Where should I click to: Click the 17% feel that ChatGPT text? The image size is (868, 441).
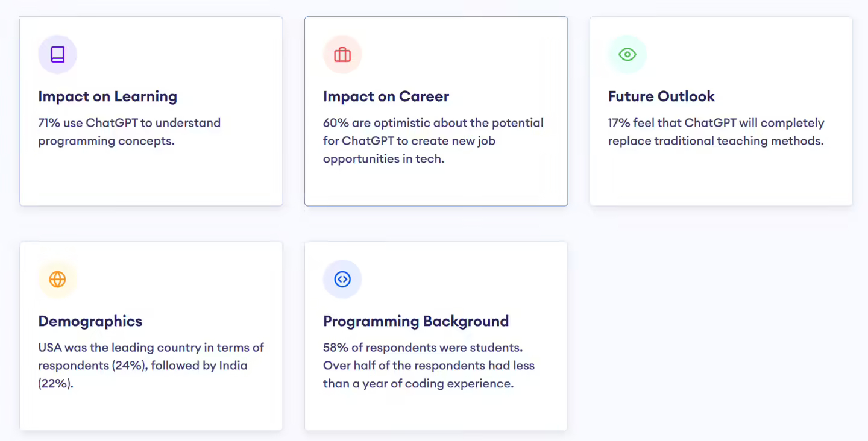point(716,132)
